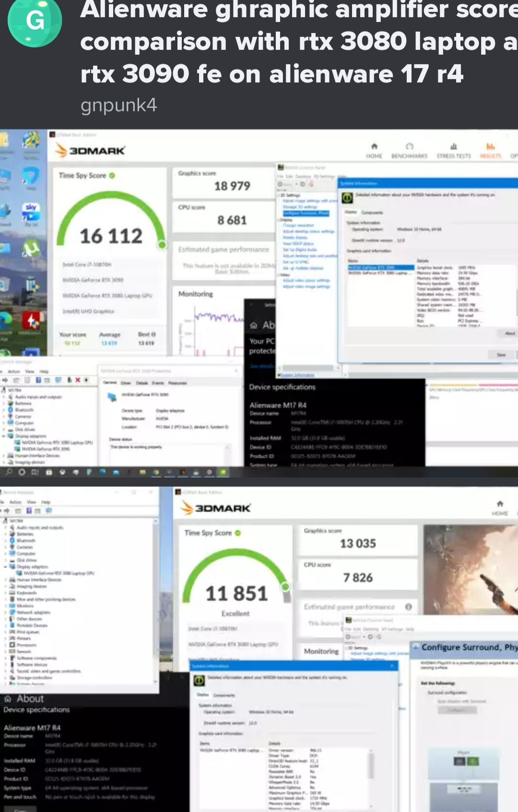
Task: Open the sky desktop shortcut icon
Action: click(x=31, y=212)
